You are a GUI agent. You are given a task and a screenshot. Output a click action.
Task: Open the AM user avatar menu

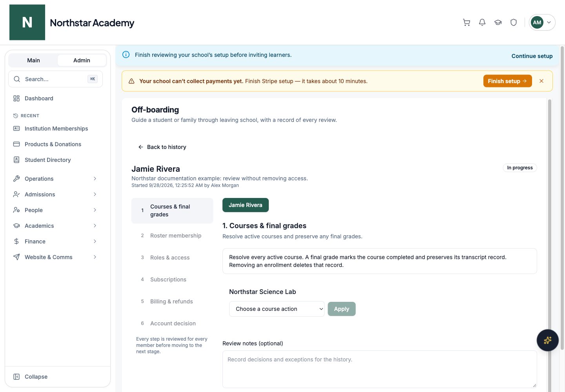tap(542, 22)
